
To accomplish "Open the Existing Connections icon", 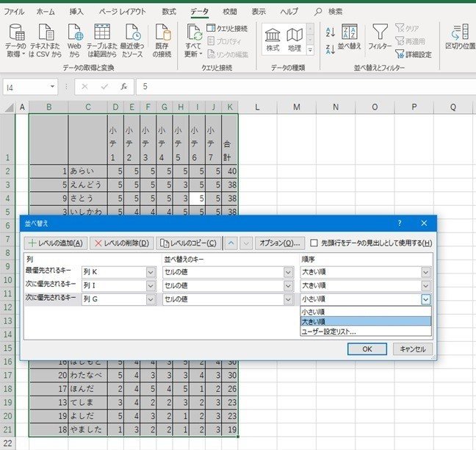I will click(x=162, y=40).
